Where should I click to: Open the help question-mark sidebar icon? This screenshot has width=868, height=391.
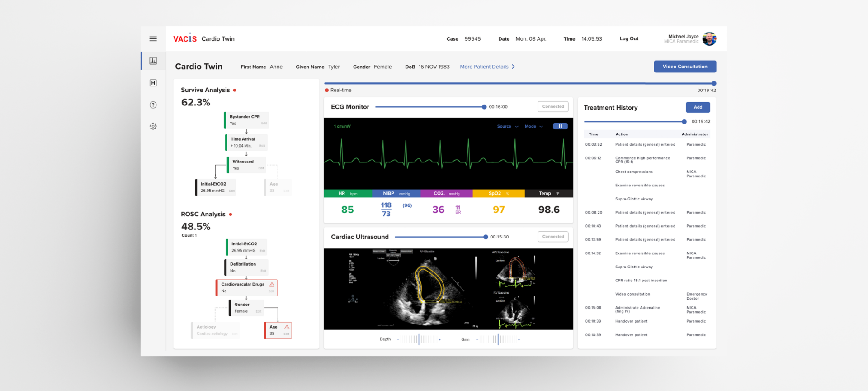pos(153,105)
